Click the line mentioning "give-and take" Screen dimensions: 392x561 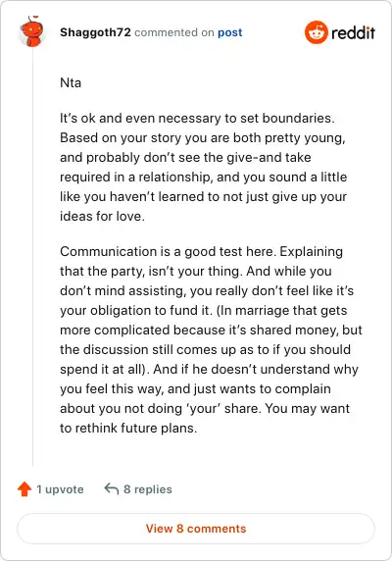[185, 158]
